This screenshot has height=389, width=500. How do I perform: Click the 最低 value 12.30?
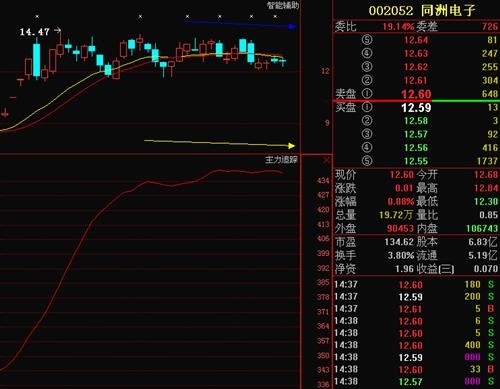[486, 201]
